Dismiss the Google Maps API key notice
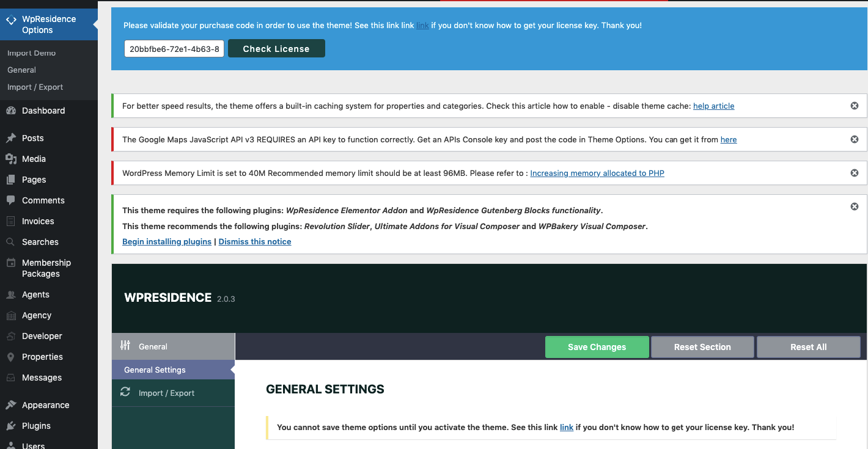This screenshot has width=868, height=449. coord(855,139)
